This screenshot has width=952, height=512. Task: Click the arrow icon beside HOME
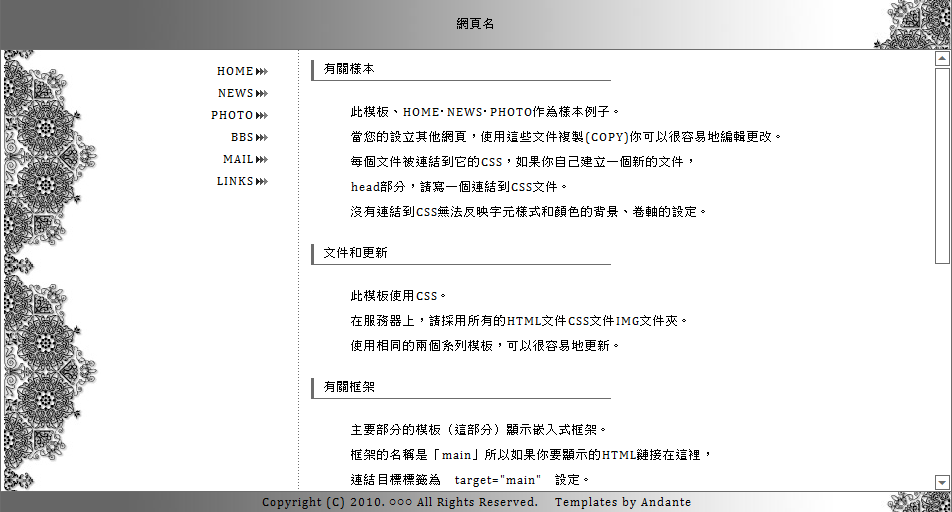[x=262, y=72]
